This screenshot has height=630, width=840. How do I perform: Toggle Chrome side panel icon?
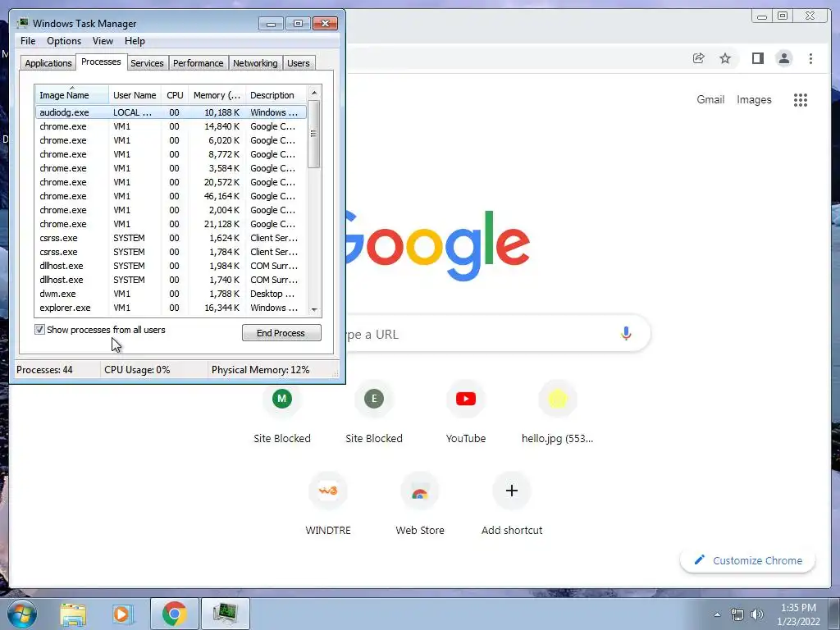[x=757, y=58]
